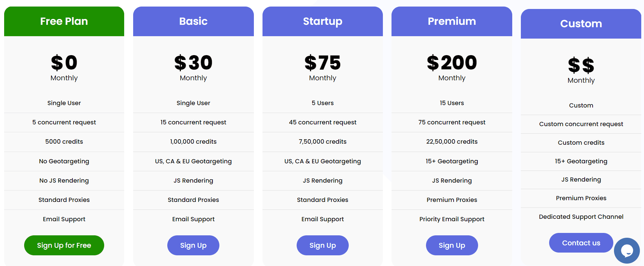Select the Premium plan header
The image size is (644, 266).
coord(452,21)
